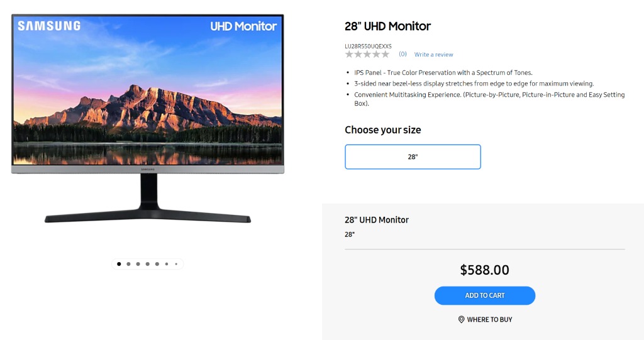Click the Samsung monitor product image
The height and width of the screenshot is (340, 644).
tap(148, 118)
